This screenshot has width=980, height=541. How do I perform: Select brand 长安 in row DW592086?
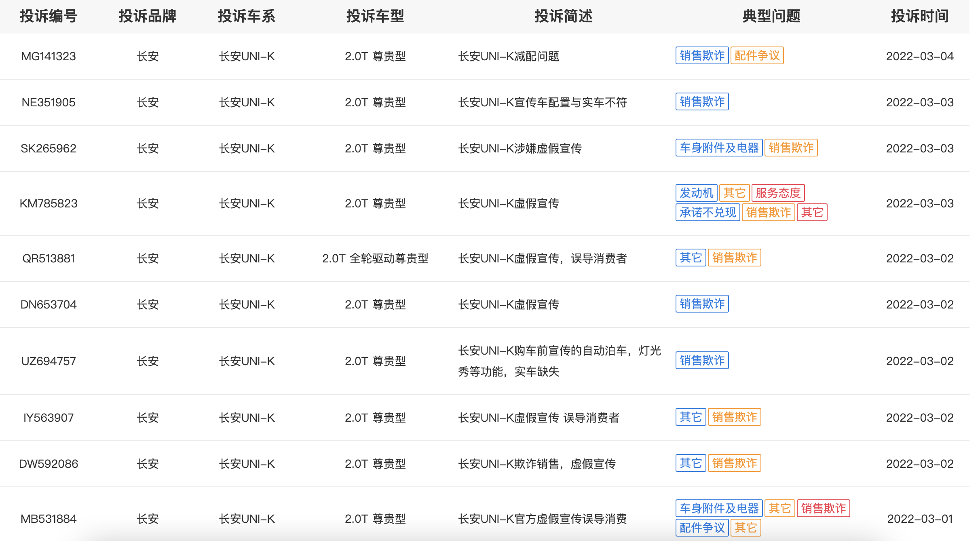148,464
